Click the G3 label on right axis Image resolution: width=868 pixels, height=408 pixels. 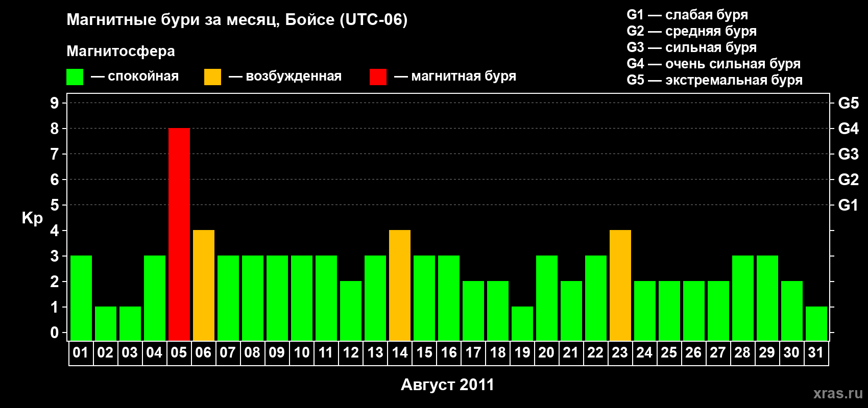849,154
